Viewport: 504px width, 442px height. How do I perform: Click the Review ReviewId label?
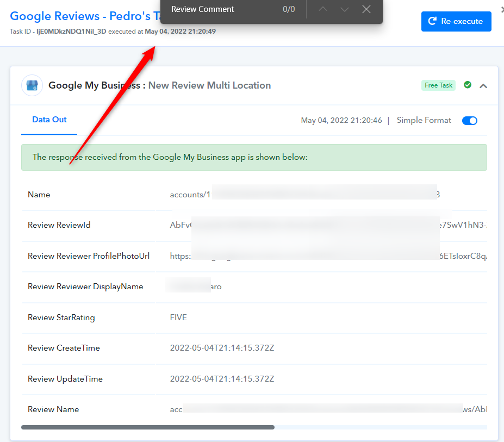[x=59, y=225]
